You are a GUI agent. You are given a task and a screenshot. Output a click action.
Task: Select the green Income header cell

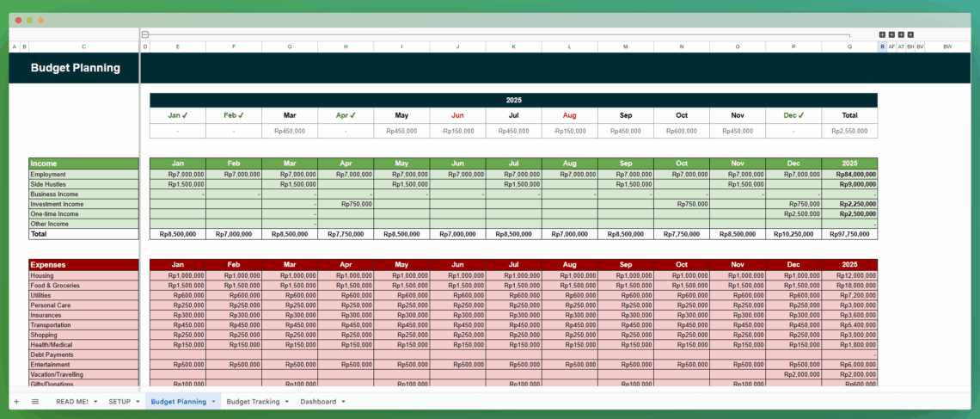83,163
